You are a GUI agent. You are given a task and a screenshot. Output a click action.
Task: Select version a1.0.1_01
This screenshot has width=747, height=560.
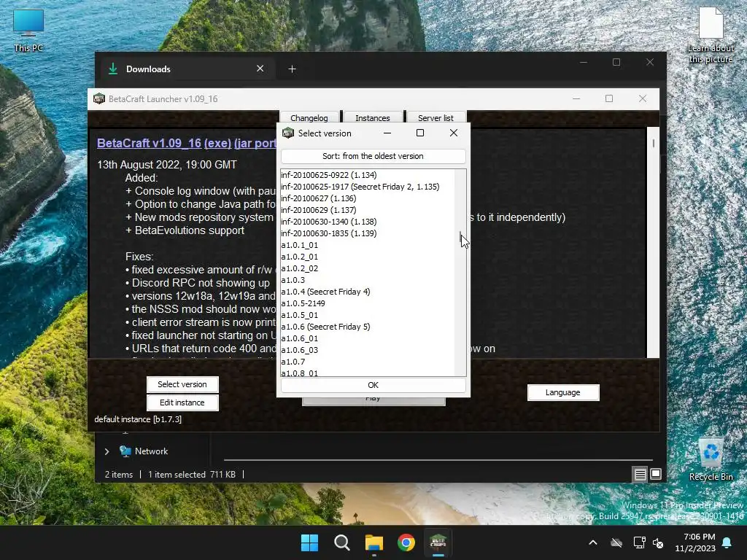[x=368, y=245]
